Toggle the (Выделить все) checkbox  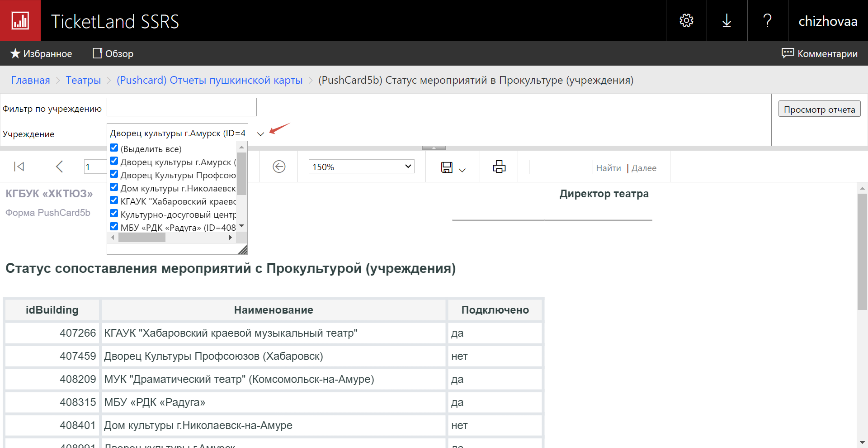click(x=114, y=148)
